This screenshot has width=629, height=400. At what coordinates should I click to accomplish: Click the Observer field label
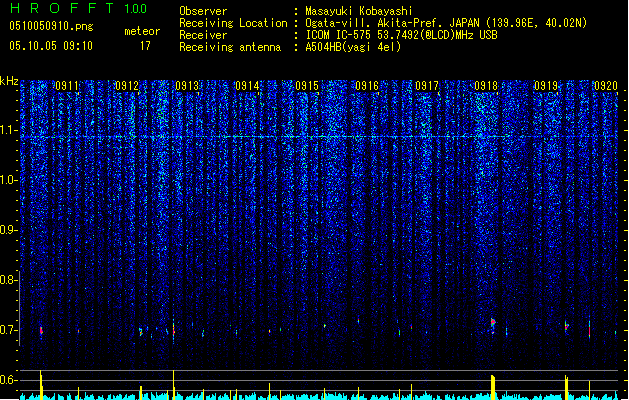pos(203,11)
